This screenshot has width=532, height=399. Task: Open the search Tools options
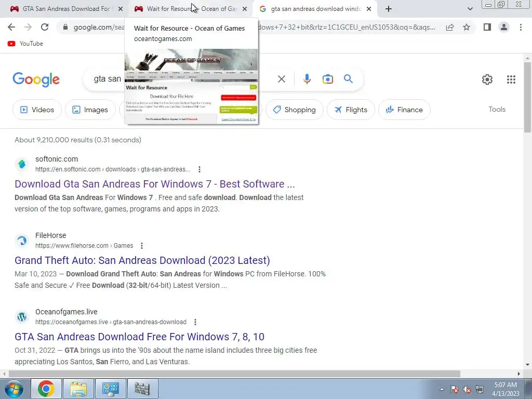point(497,109)
